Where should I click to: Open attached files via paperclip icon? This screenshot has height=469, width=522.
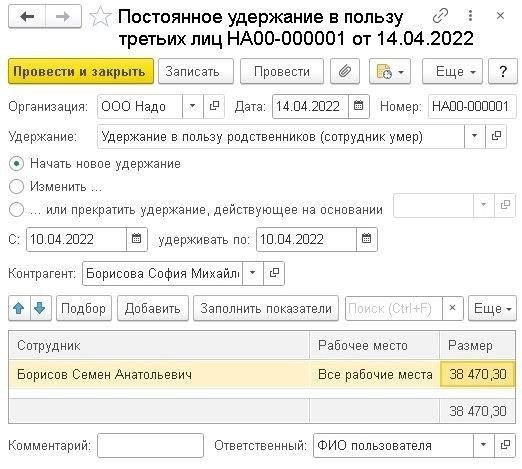(345, 71)
